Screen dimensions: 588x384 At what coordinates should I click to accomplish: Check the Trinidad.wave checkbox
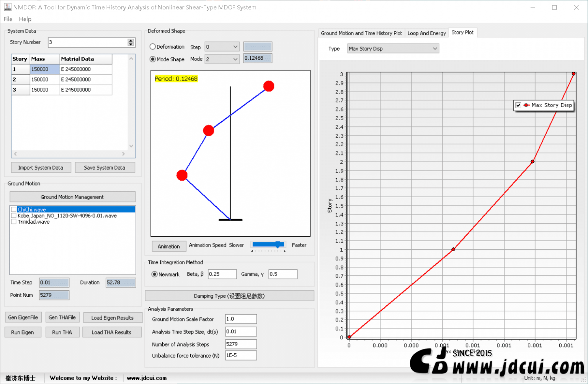pyautogui.click(x=14, y=221)
